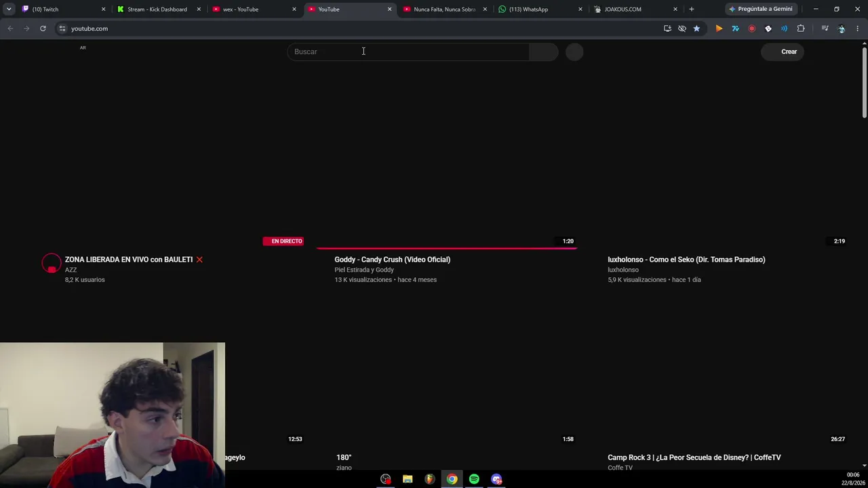The image size is (868, 488).
Task: Open the media controls icon in toolbar
Action: 825,28
